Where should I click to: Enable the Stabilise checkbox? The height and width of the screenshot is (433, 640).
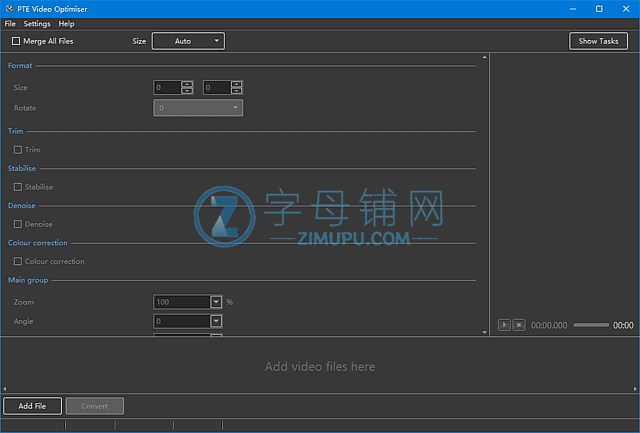pyautogui.click(x=18, y=187)
